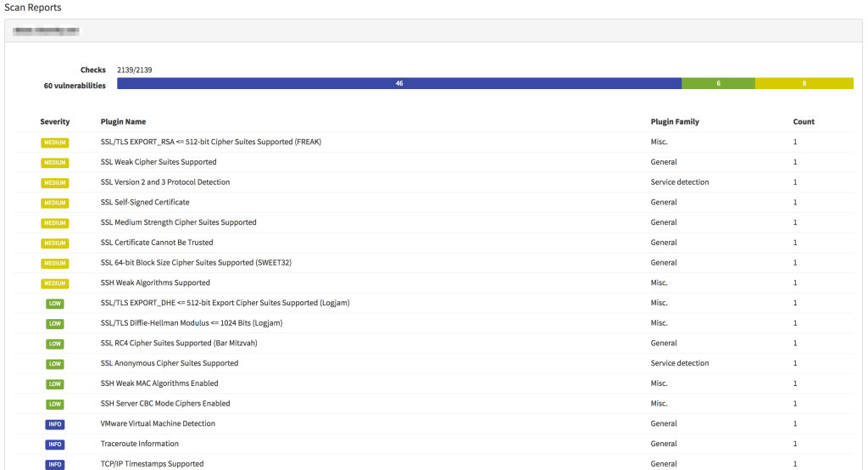View SSL Certificate Cannot Be Trusted details

pyautogui.click(x=157, y=243)
